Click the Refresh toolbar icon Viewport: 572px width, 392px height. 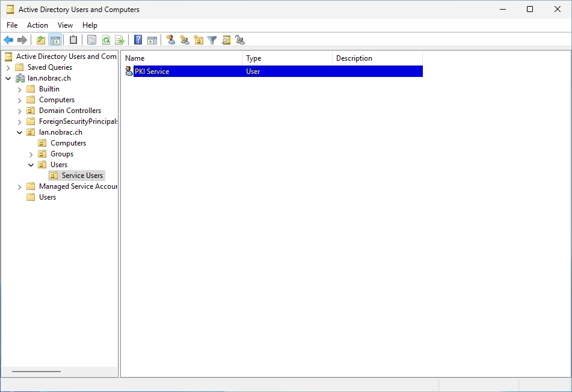click(106, 40)
